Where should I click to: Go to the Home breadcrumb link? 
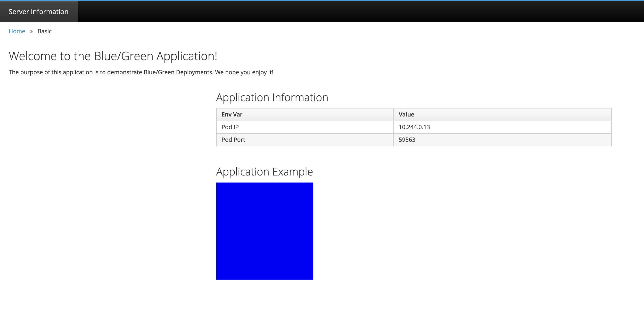[x=17, y=31]
